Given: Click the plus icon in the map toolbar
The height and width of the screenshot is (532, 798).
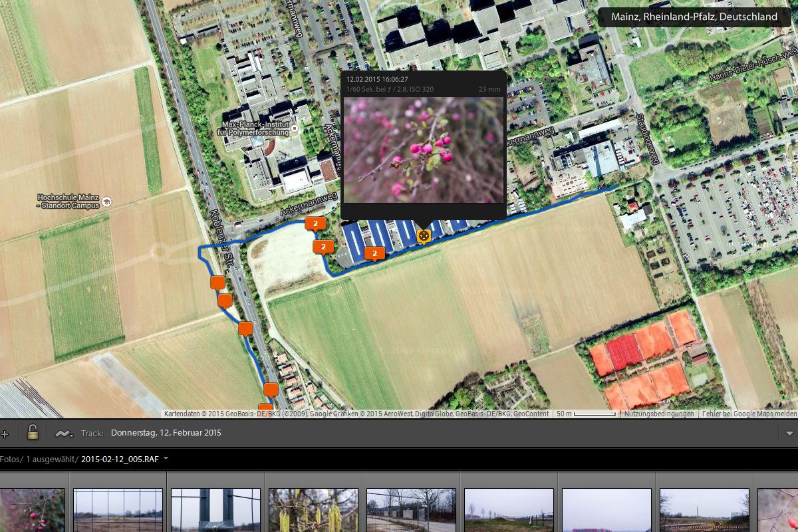Looking at the screenshot, I should point(5,434).
